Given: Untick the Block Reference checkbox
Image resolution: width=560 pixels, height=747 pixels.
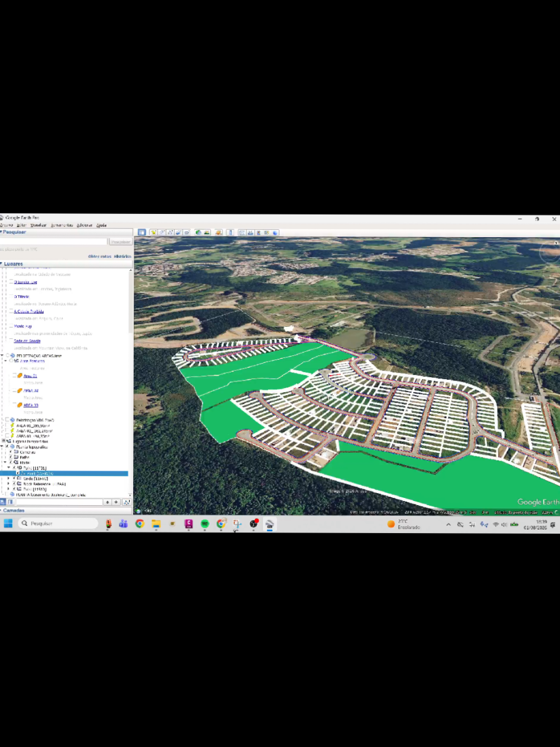Looking at the screenshot, I should click(x=14, y=484).
